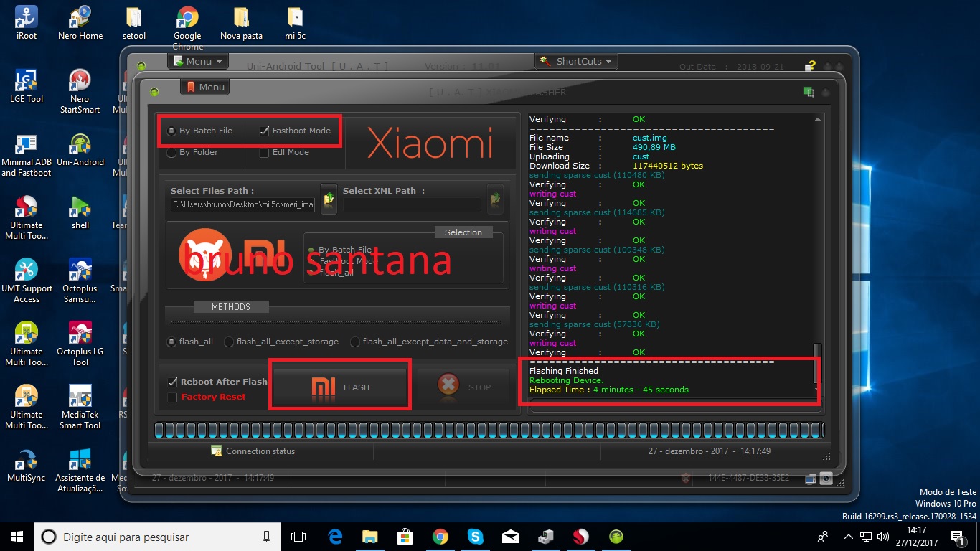
Task: Select the flash_all method
Action: click(x=171, y=342)
